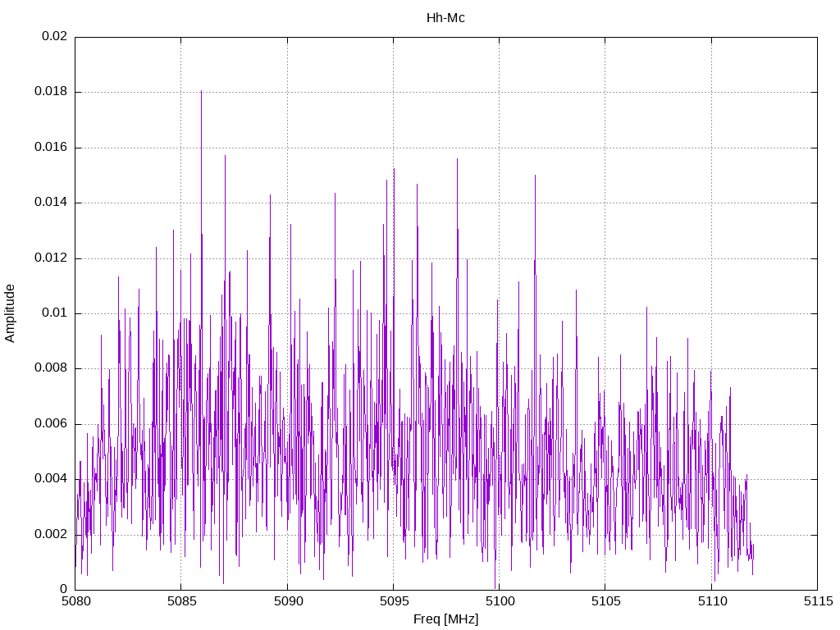Click the Amplitude y-axis label
This screenshot has height=630, width=840.
[x=11, y=313]
